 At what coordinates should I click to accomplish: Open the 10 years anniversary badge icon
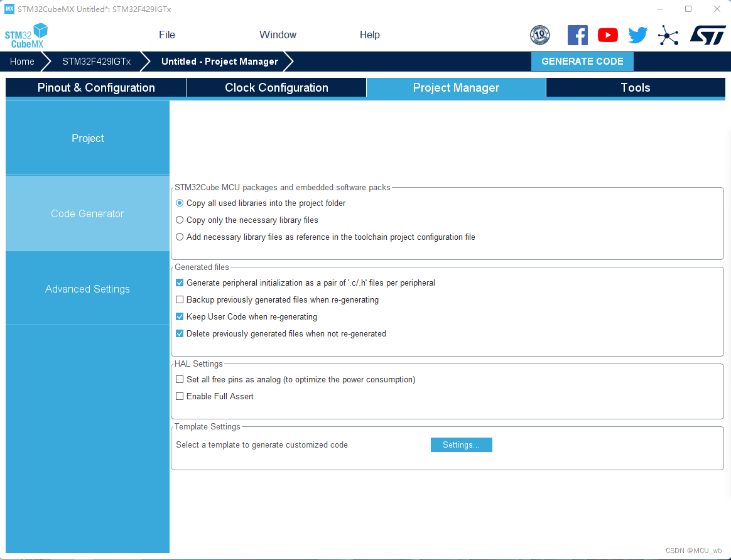540,35
